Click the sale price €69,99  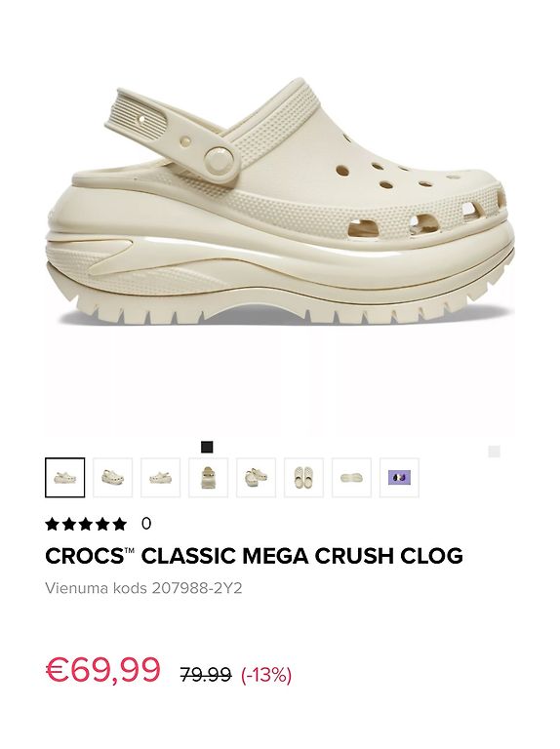tap(103, 670)
